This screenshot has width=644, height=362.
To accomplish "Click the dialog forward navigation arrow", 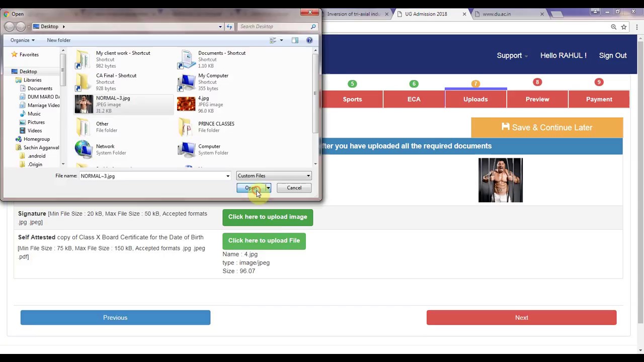I will pos(21,27).
